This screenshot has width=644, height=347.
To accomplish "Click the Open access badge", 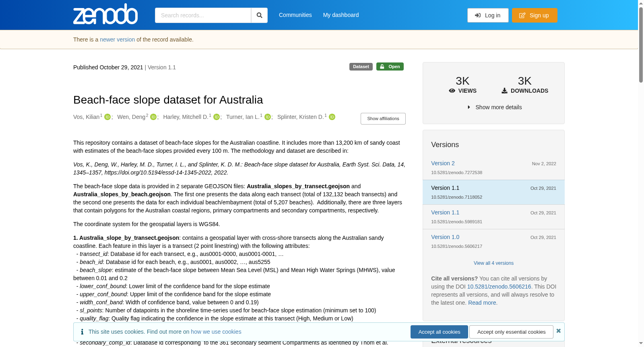I will point(390,66).
